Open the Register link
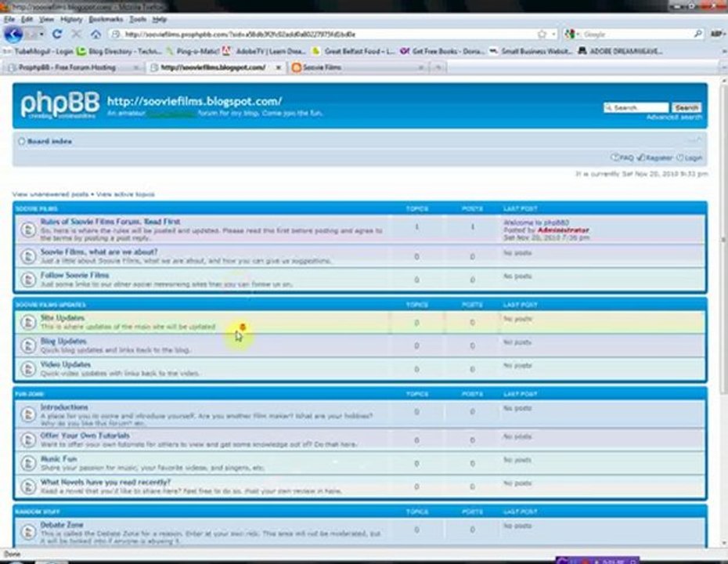728x564 pixels. (x=654, y=158)
